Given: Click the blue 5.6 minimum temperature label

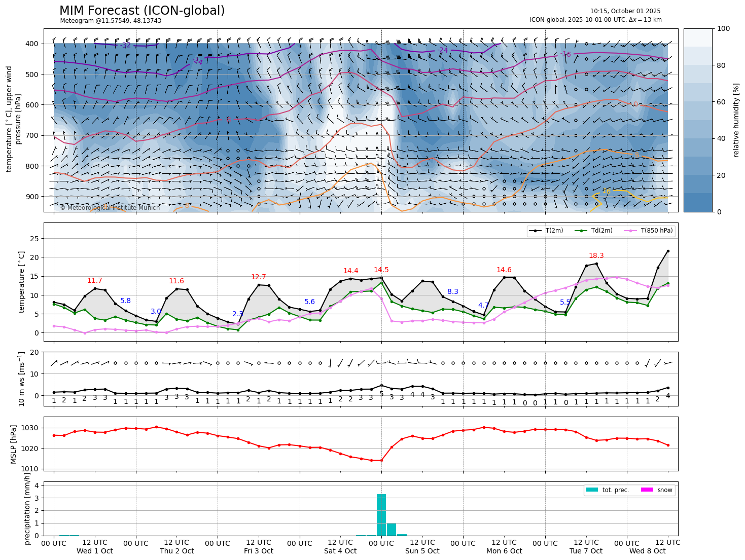Looking at the screenshot, I should 310,302.
